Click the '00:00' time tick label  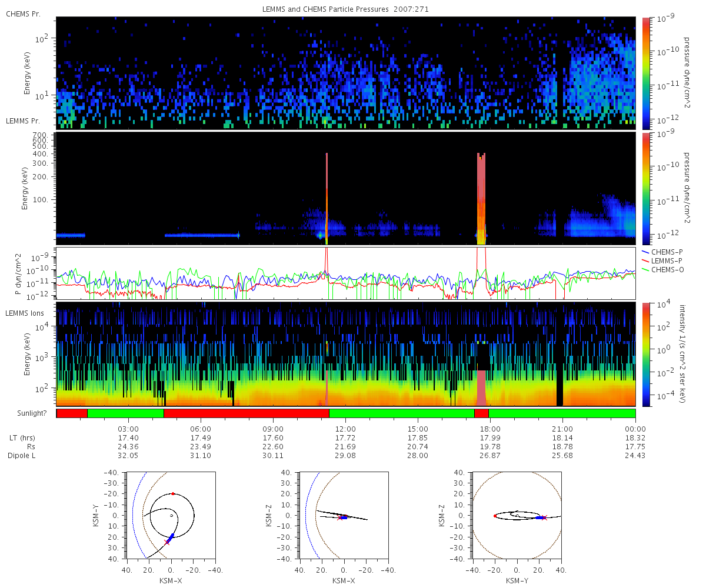tap(635, 429)
